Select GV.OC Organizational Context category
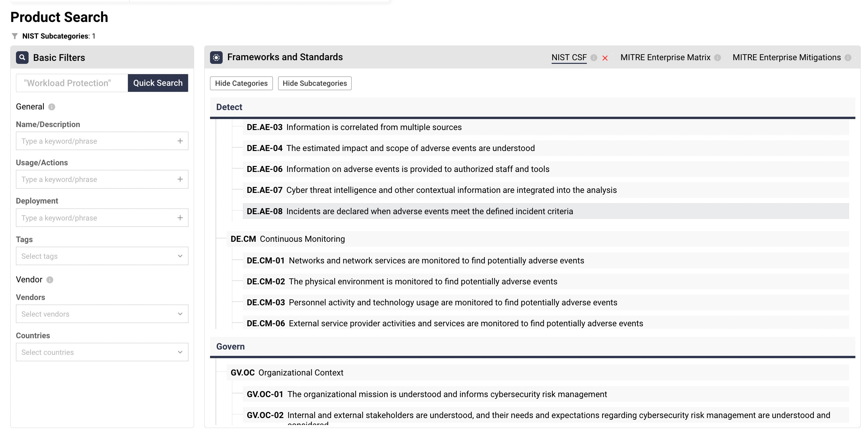The image size is (868, 437). (x=538, y=372)
